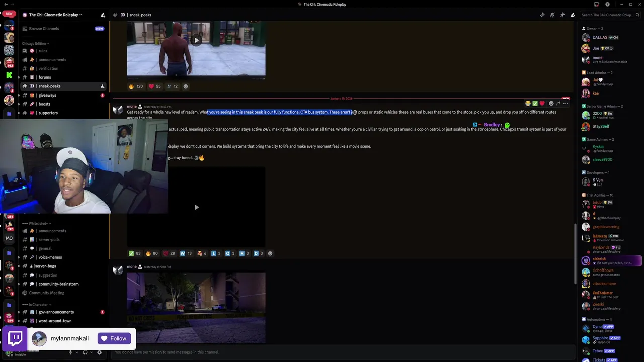This screenshot has width=644, height=362.
Task: Toggle the L letter reaction
Action: point(216,253)
